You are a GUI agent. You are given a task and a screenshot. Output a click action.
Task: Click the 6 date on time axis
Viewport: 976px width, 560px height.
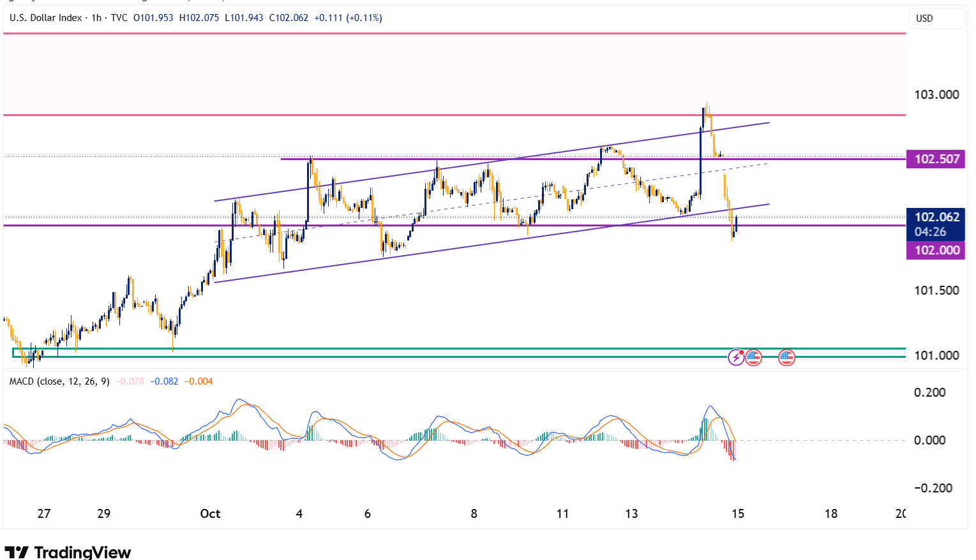point(368,513)
